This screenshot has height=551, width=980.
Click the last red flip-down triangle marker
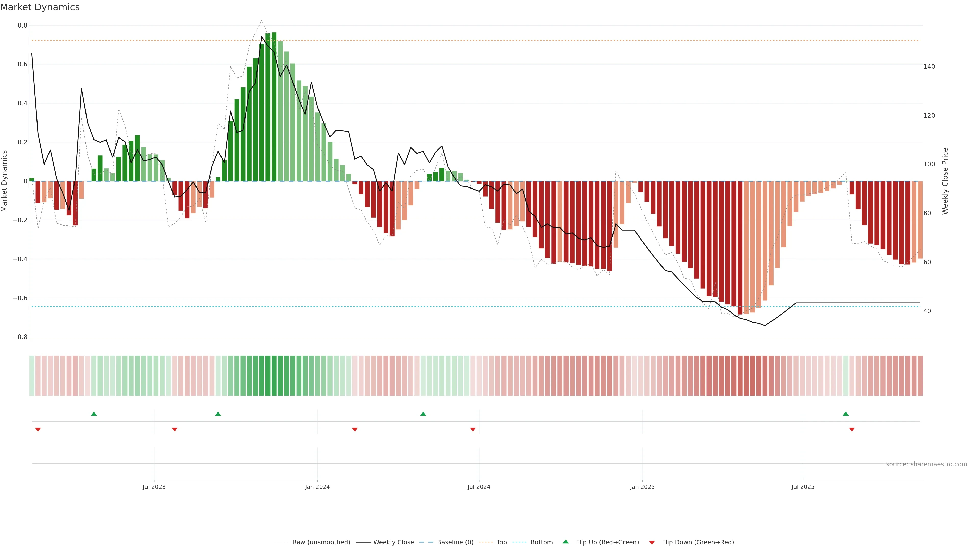852,429
